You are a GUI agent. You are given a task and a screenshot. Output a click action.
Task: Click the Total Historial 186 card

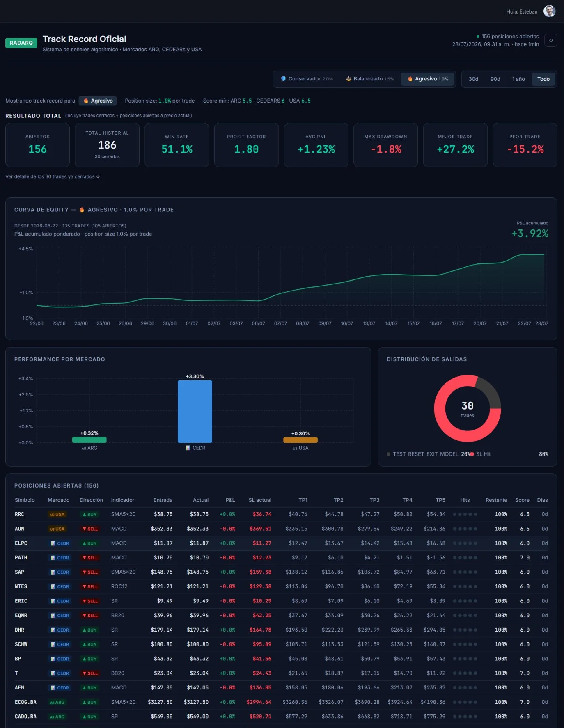[107, 145]
